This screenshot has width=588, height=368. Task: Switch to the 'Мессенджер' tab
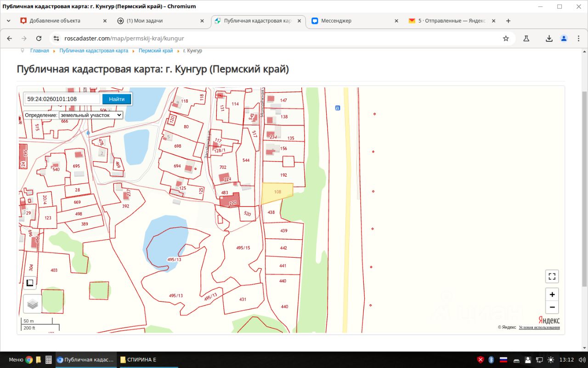pyautogui.click(x=335, y=21)
